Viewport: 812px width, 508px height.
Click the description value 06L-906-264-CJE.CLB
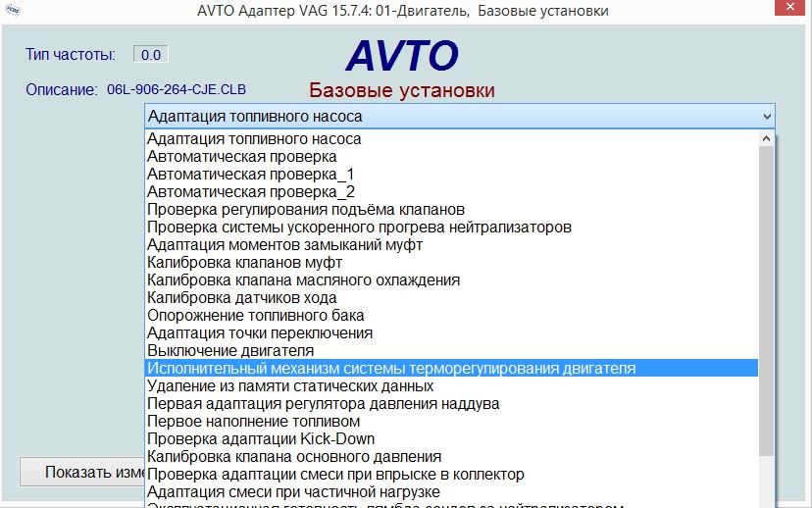177,89
